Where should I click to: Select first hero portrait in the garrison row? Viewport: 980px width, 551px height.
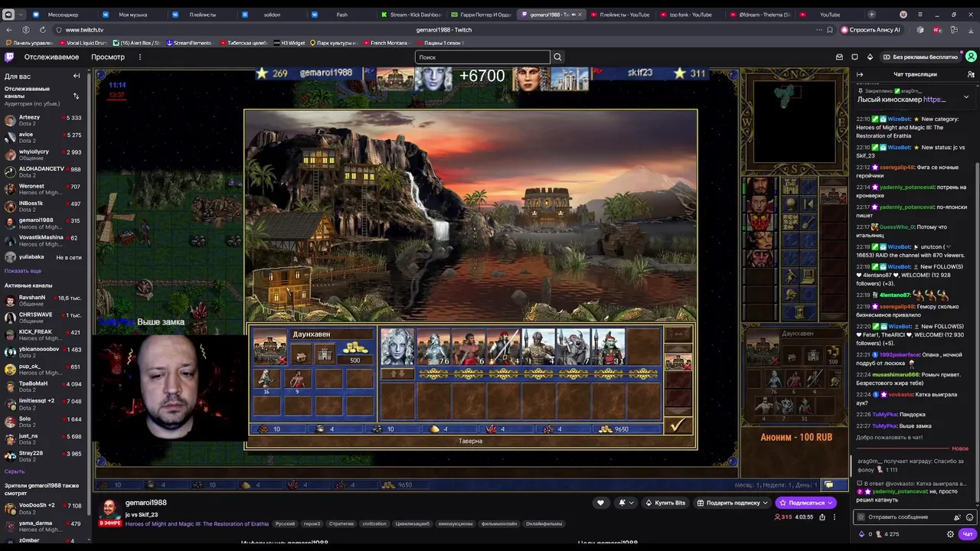[x=397, y=347]
